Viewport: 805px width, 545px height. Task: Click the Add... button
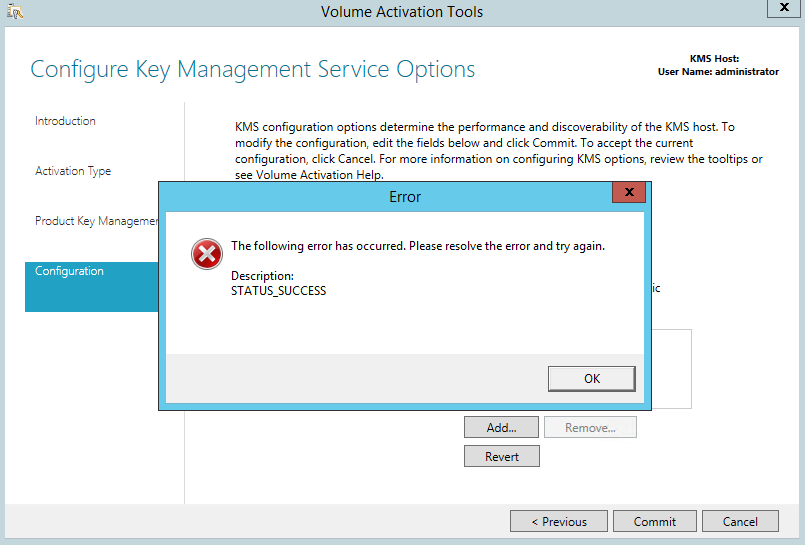pos(501,427)
